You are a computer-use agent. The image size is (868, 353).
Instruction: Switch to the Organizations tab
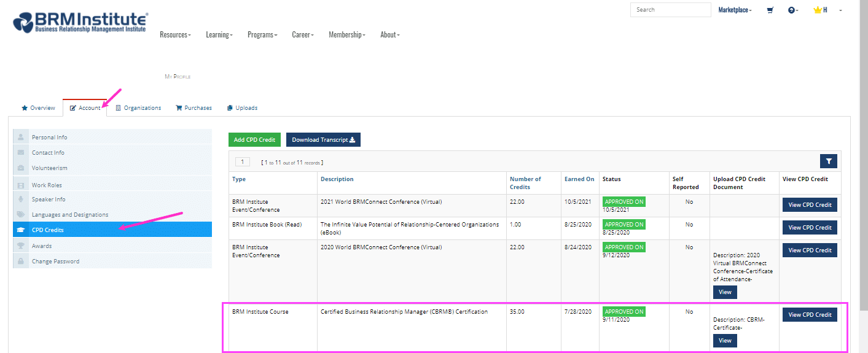[x=138, y=108]
